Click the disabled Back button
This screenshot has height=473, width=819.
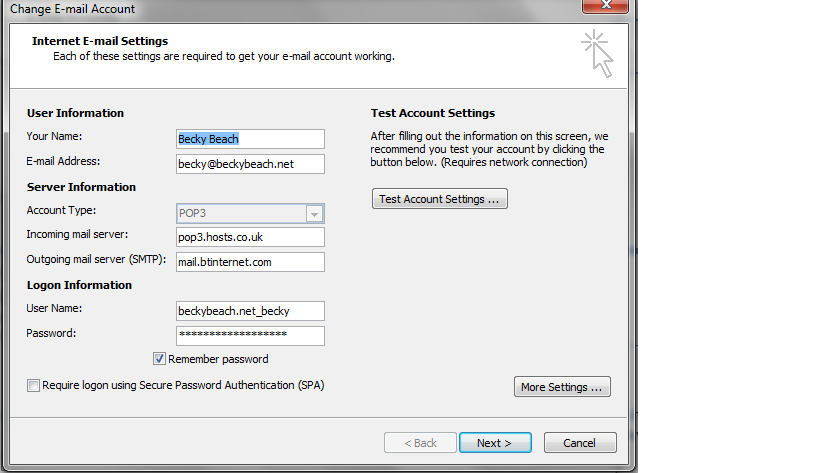(x=420, y=443)
